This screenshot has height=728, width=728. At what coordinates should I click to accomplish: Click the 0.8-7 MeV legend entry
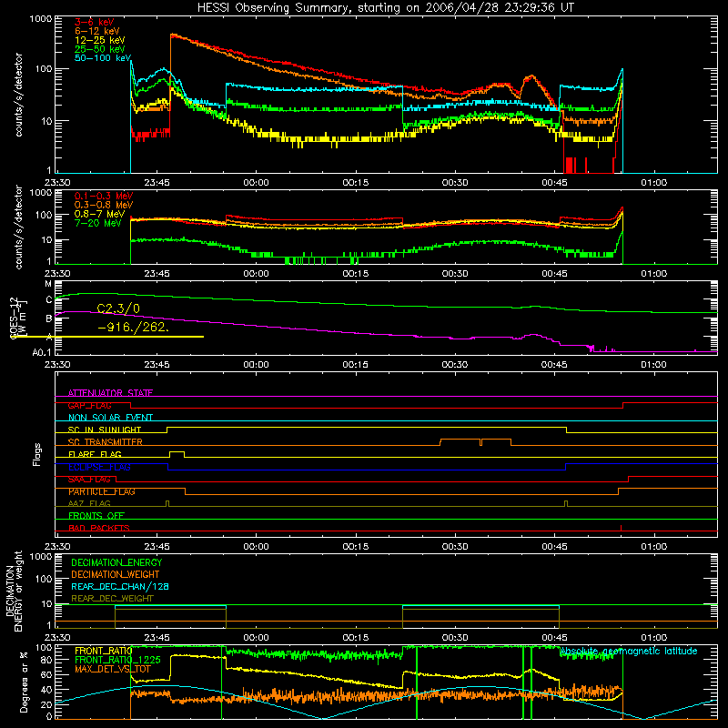point(100,214)
